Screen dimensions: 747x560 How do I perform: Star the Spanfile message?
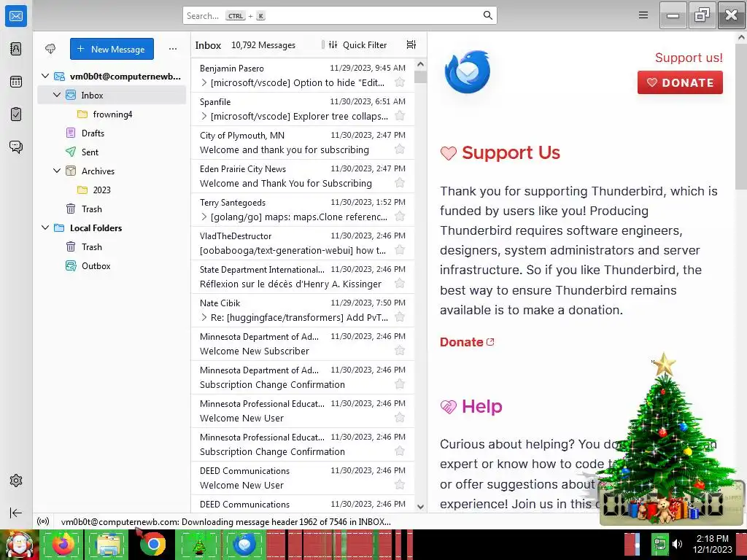point(400,116)
